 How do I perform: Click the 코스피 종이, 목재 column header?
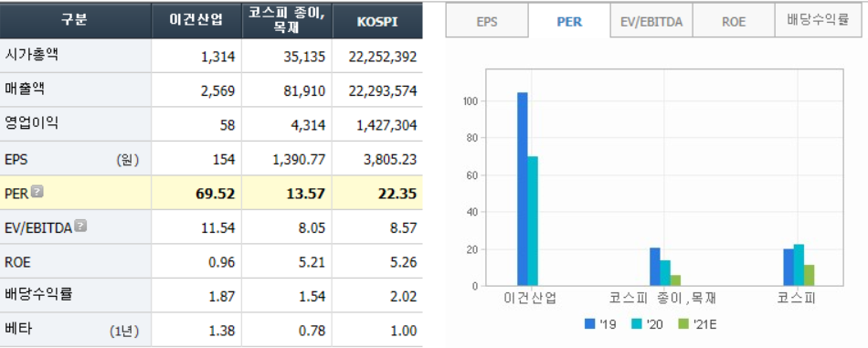coord(287,19)
